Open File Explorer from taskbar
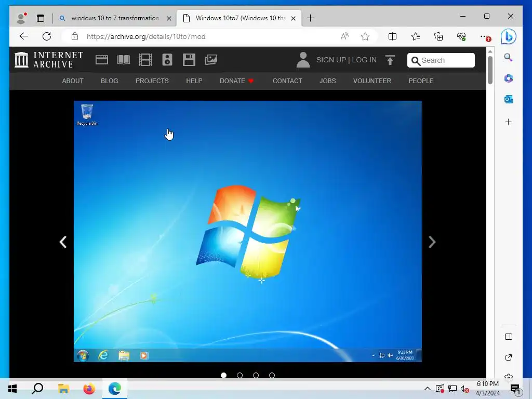Viewport: 532px width, 399px height. pos(63,389)
